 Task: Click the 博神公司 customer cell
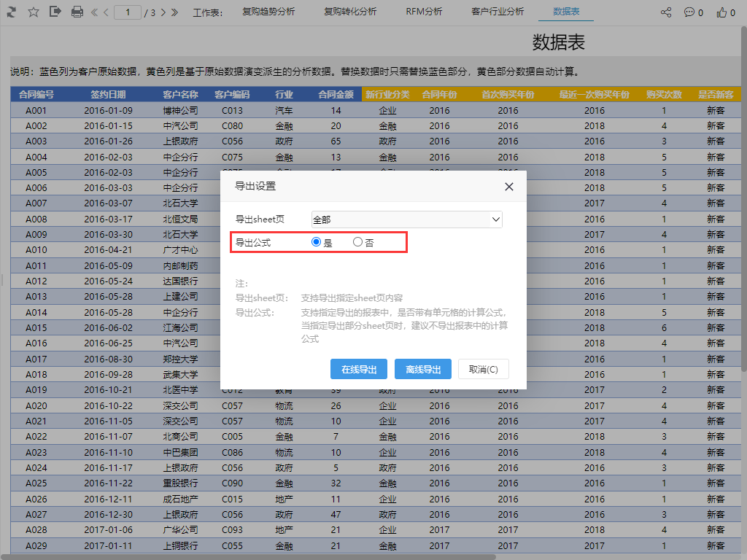click(180, 111)
